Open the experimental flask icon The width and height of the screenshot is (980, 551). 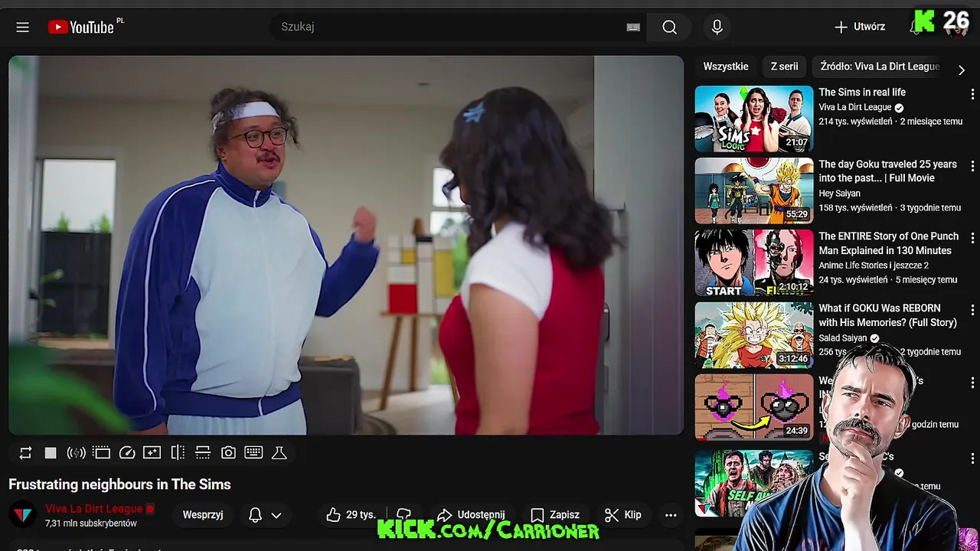point(279,453)
